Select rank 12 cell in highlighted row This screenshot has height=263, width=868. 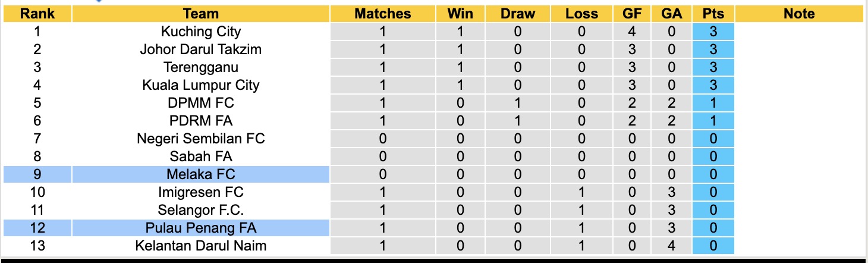37,228
